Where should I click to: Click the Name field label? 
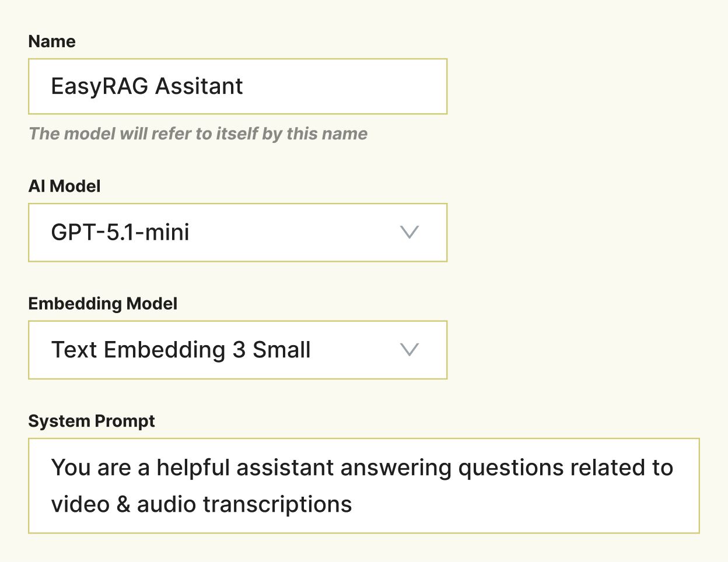pos(52,41)
